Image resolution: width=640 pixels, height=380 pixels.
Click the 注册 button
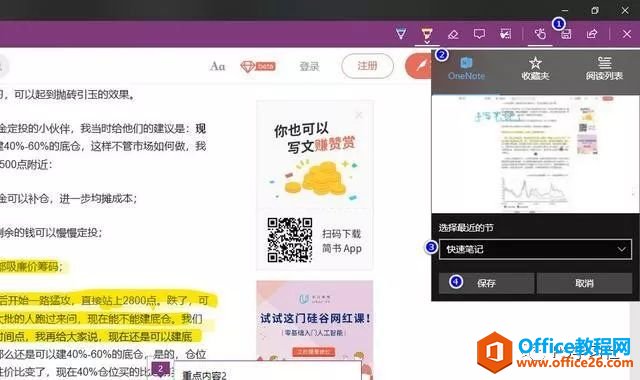(x=367, y=66)
